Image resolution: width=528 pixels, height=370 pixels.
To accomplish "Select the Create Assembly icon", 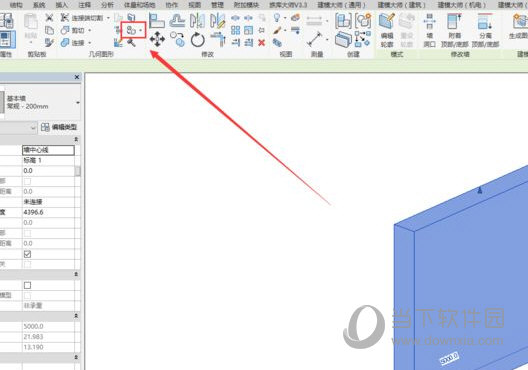I will click(x=343, y=21).
